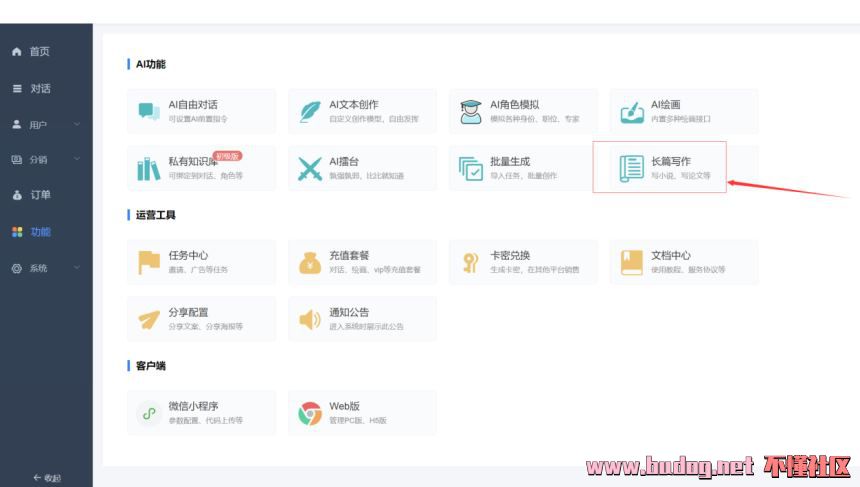
Task: Open the AI角色模拟 graduate avatar icon
Action: [x=471, y=111]
